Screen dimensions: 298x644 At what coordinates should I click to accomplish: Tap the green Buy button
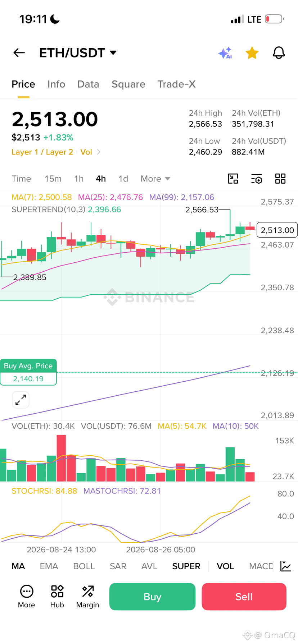(x=152, y=597)
